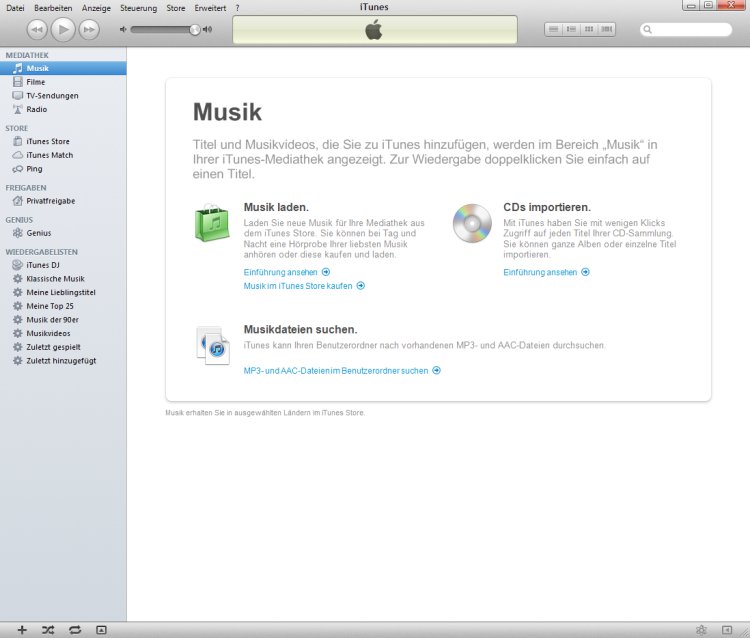Open the Steuerung menu

coord(138,8)
